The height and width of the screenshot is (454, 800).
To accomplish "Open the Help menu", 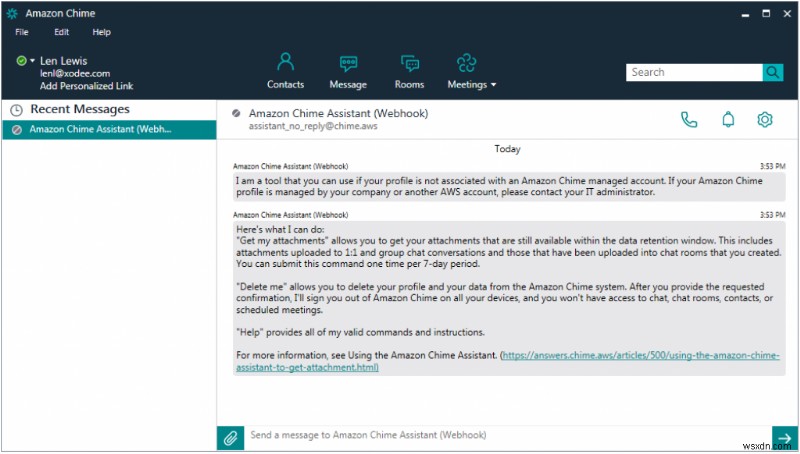I will point(102,32).
